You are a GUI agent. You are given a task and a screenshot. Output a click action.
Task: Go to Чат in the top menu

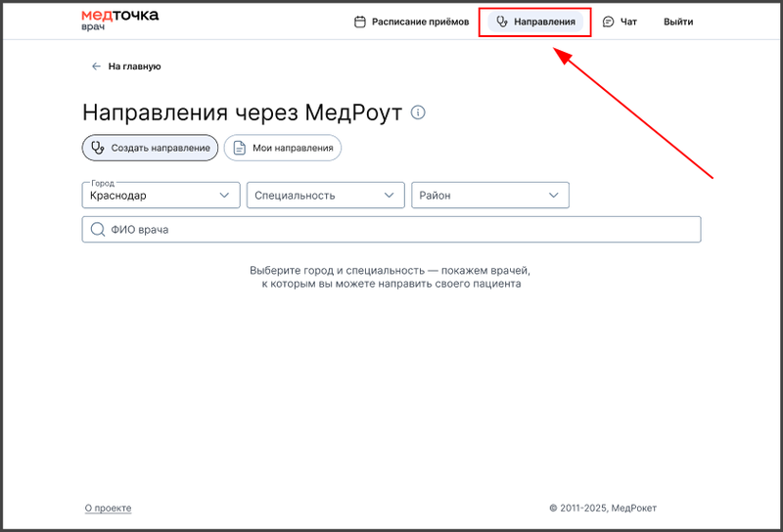point(628,22)
